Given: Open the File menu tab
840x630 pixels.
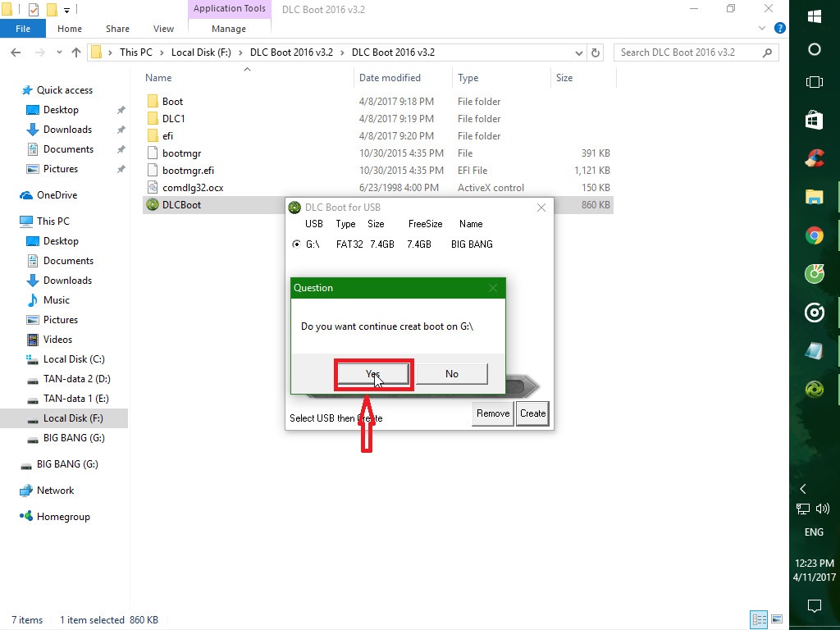Looking at the screenshot, I should (22, 29).
